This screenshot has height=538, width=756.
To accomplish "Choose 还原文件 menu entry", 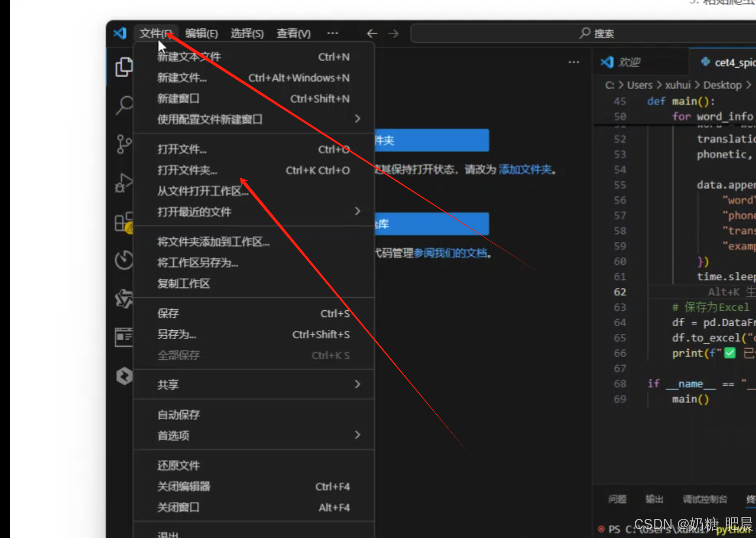I will click(x=254, y=466).
